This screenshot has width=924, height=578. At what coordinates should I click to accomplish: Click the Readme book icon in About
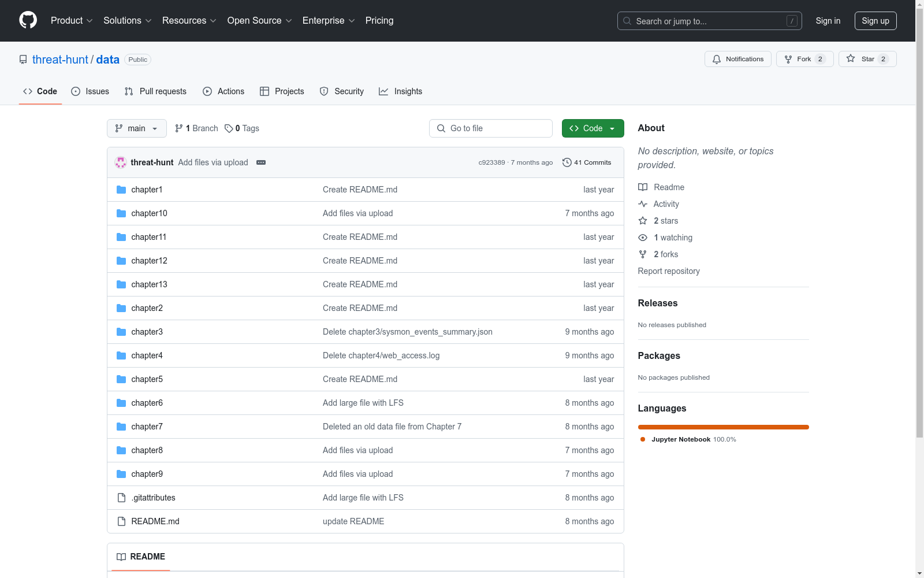(643, 187)
